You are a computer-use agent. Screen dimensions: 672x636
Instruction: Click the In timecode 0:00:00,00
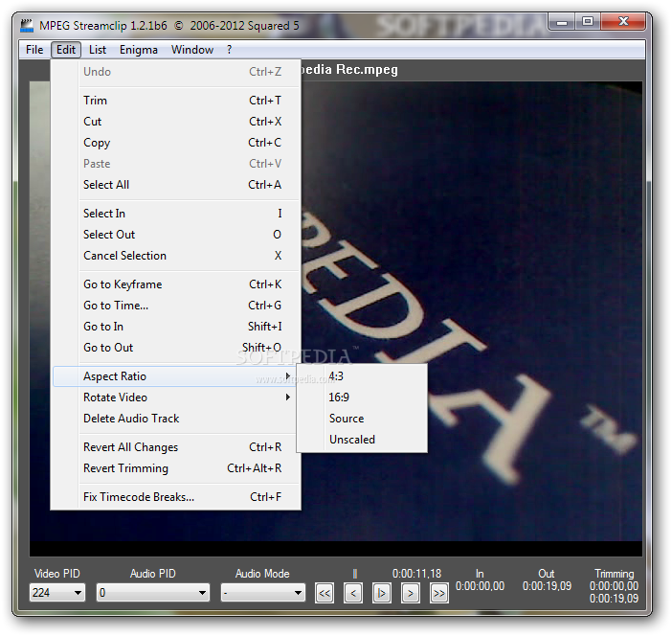point(480,586)
